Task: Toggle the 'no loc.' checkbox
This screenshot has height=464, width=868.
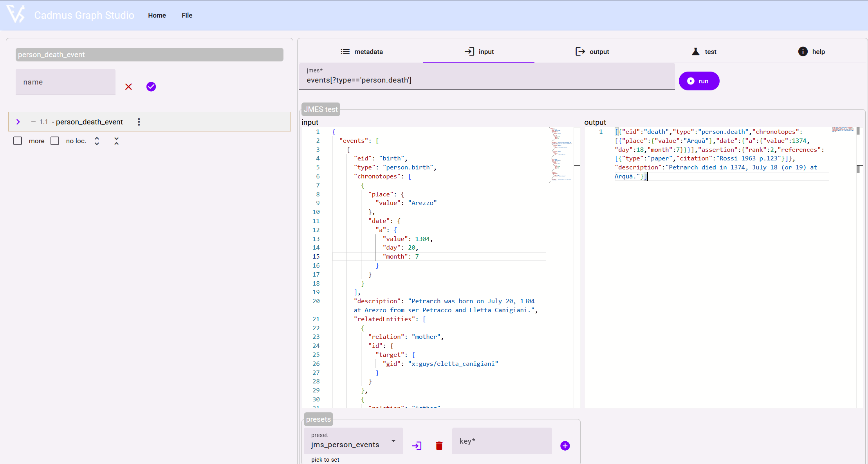Action: click(55, 141)
